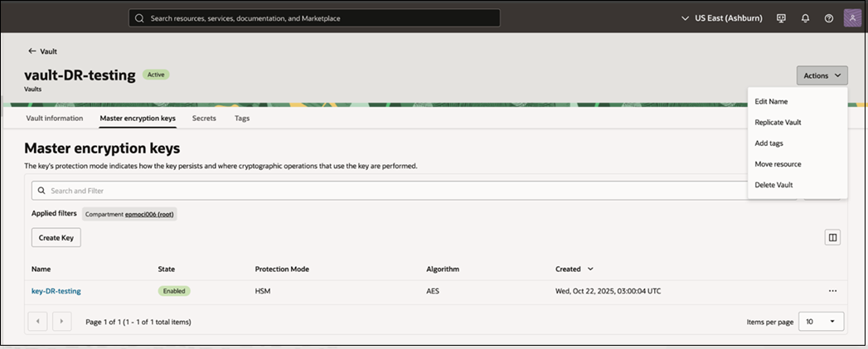Go to previous page arrow

(x=37, y=322)
